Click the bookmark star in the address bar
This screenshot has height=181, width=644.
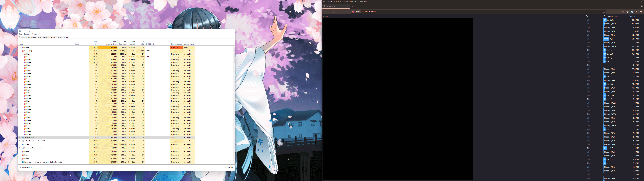point(604,12)
